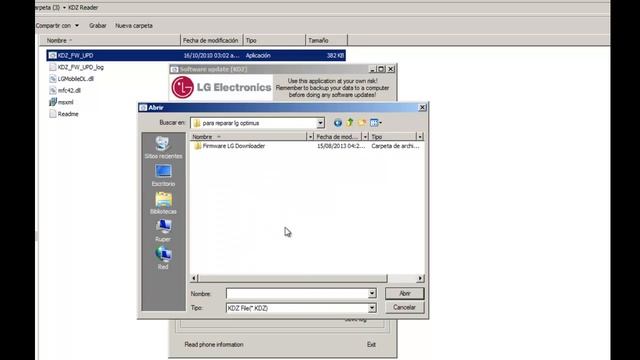This screenshot has width=640, height=360.
Task: Select the Readme file in Explorer
Action: tap(64, 114)
